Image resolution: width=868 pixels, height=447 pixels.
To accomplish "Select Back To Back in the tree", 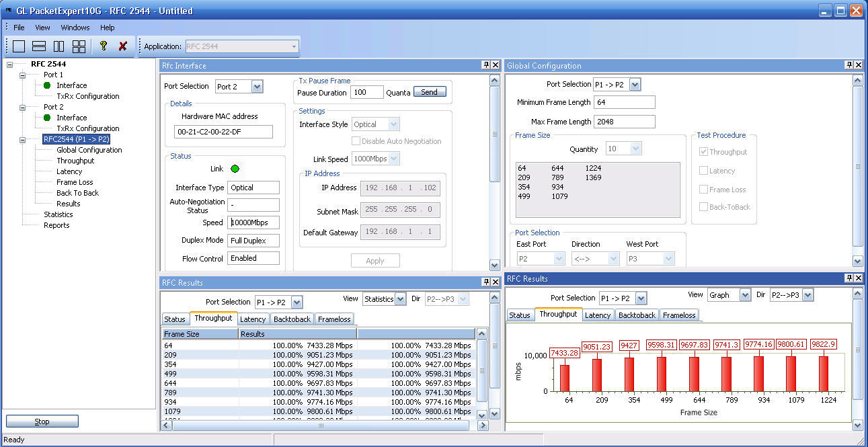I will [77, 193].
